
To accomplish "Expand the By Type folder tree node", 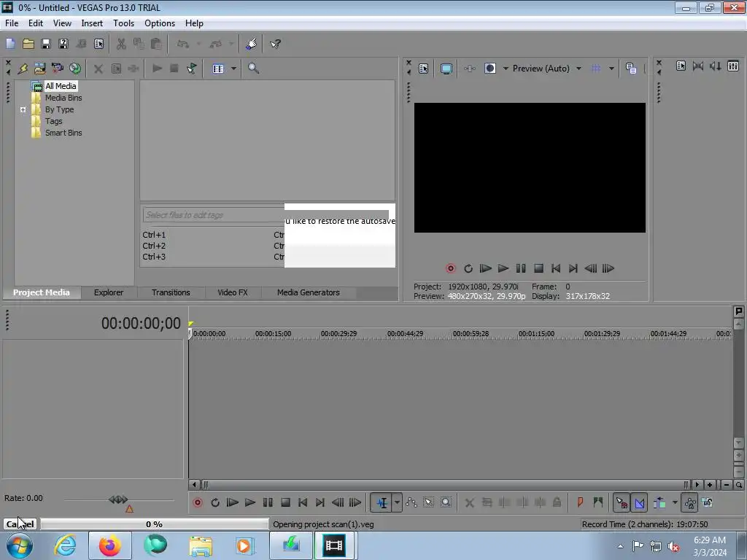I will click(23, 109).
